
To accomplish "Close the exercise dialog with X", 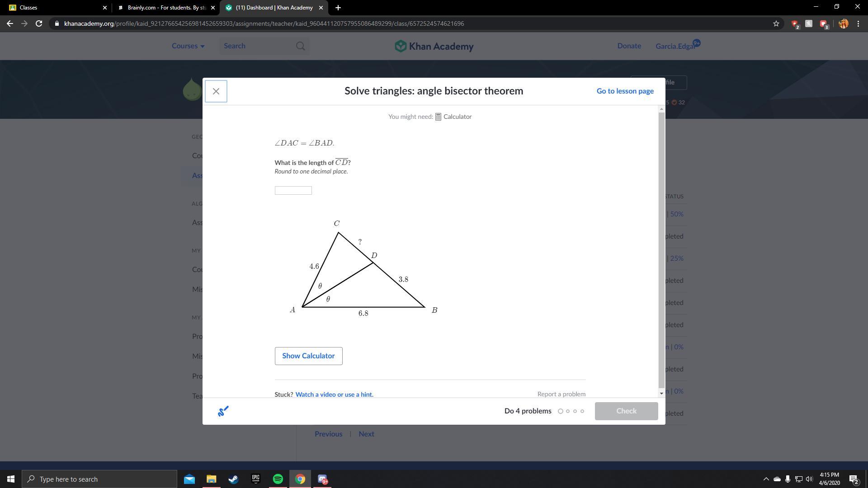I will coord(216,91).
